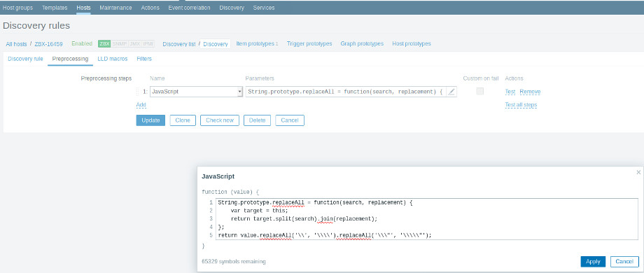Click the Clone button
Viewport: 644px width, 273px height.
[x=183, y=120]
